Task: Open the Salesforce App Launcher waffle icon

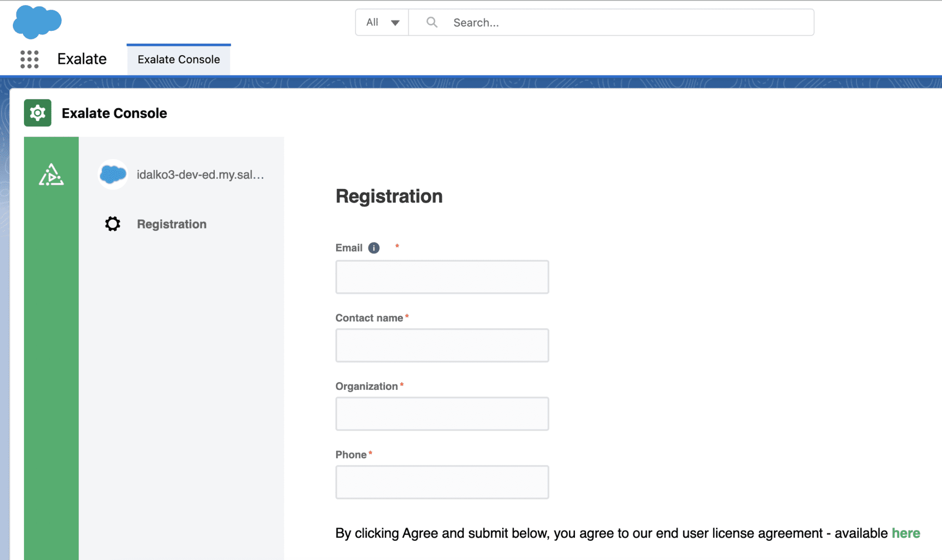Action: point(29,59)
